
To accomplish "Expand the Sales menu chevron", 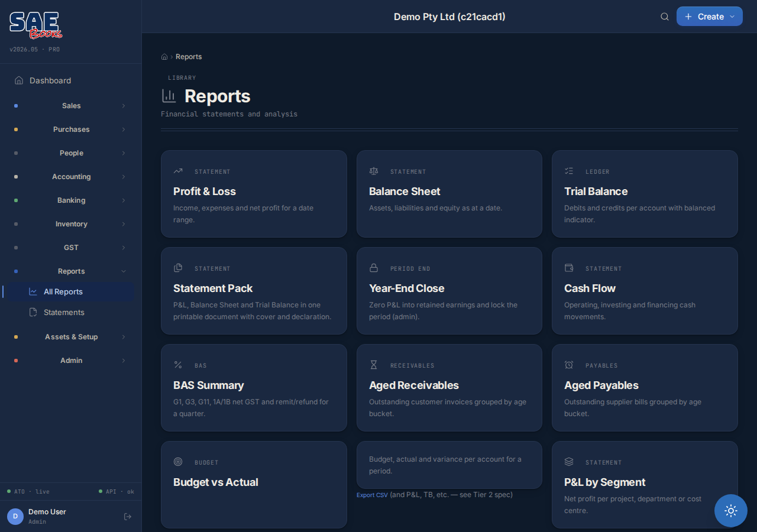I will [124, 106].
